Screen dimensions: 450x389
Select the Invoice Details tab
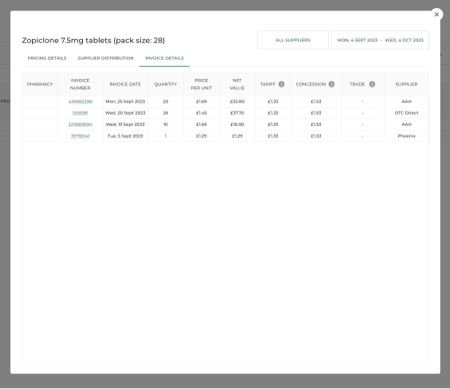[164, 58]
